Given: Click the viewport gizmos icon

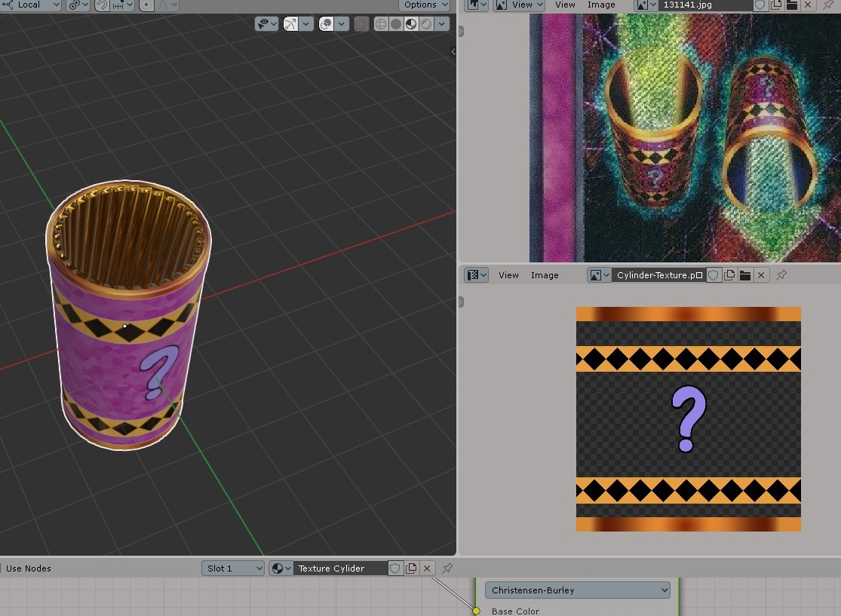Looking at the screenshot, I should 289,23.
